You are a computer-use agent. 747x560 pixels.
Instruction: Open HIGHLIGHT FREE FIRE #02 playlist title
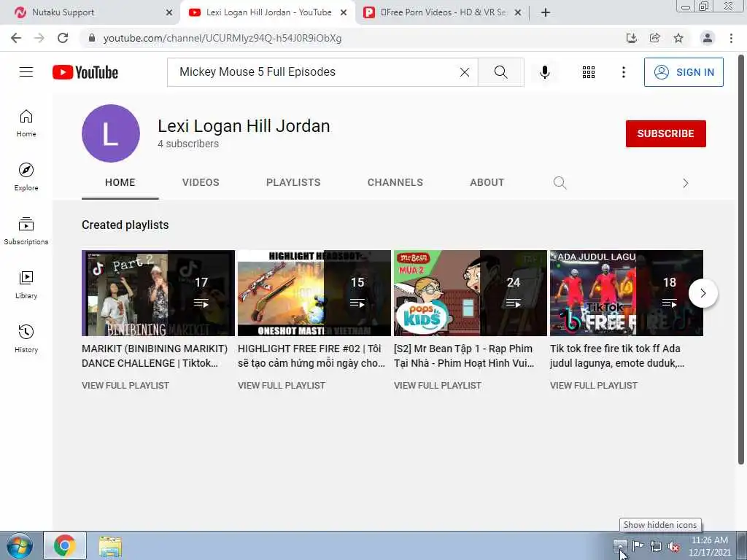[x=311, y=356]
